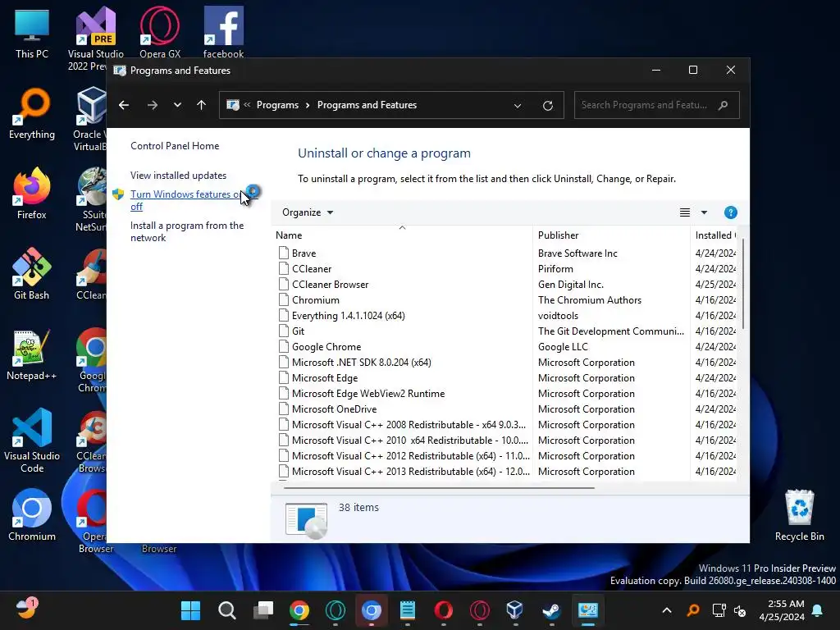The width and height of the screenshot is (840, 630).
Task: Select the Brave program row
Action: point(506,253)
